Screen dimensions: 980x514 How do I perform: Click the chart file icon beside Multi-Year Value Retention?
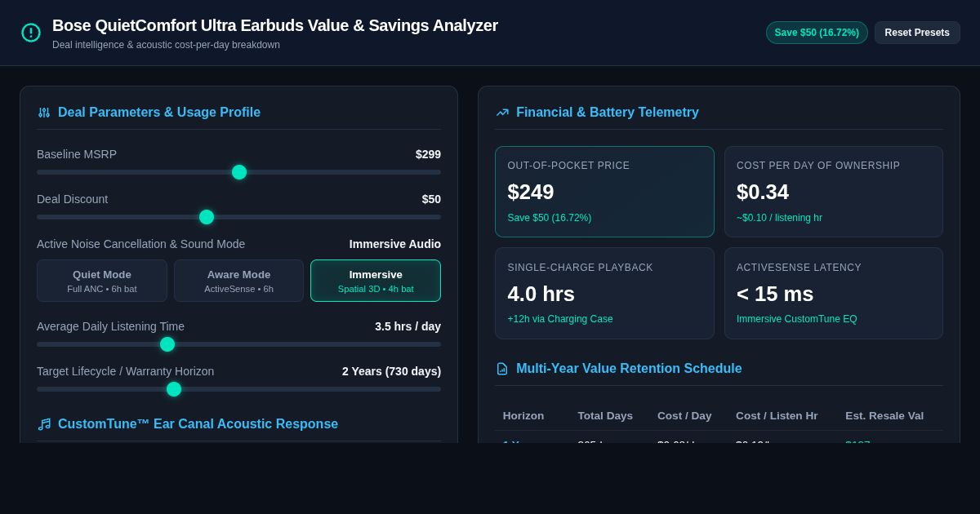(x=502, y=369)
